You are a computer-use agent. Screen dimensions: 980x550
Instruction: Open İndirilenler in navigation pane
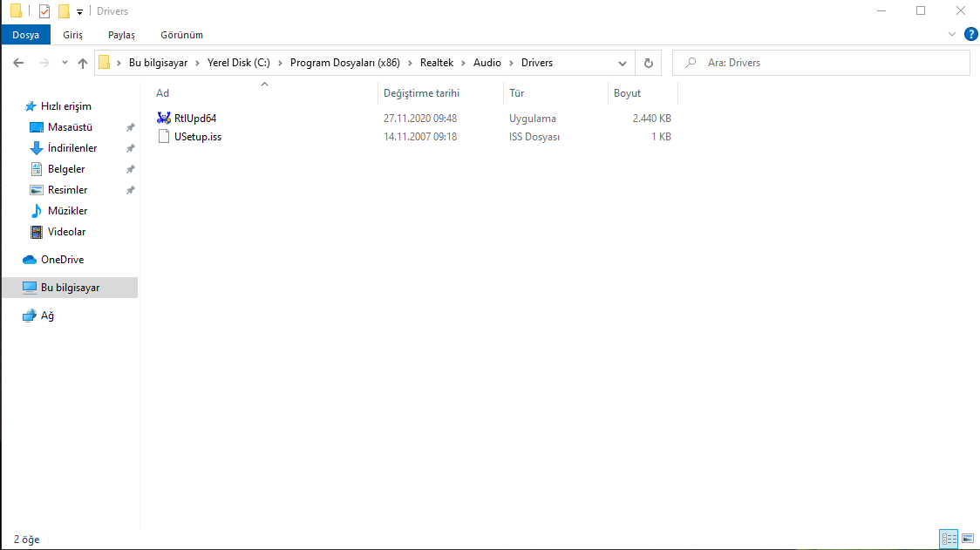[71, 148]
